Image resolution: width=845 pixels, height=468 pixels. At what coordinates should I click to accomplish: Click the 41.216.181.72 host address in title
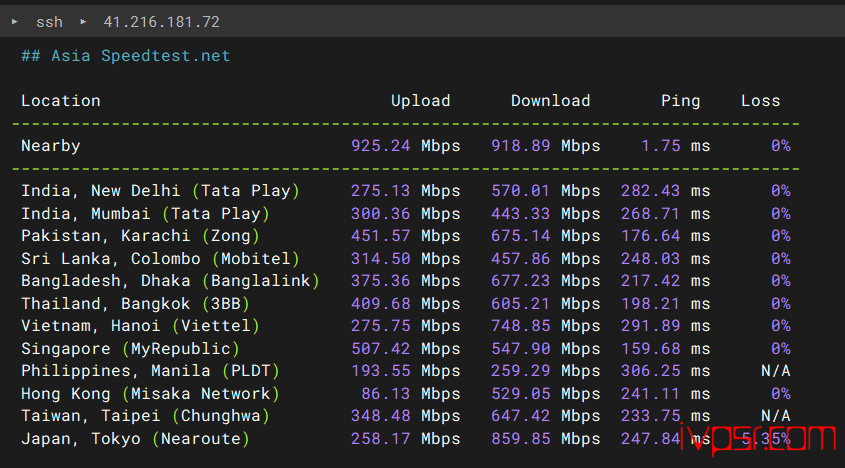(x=161, y=21)
